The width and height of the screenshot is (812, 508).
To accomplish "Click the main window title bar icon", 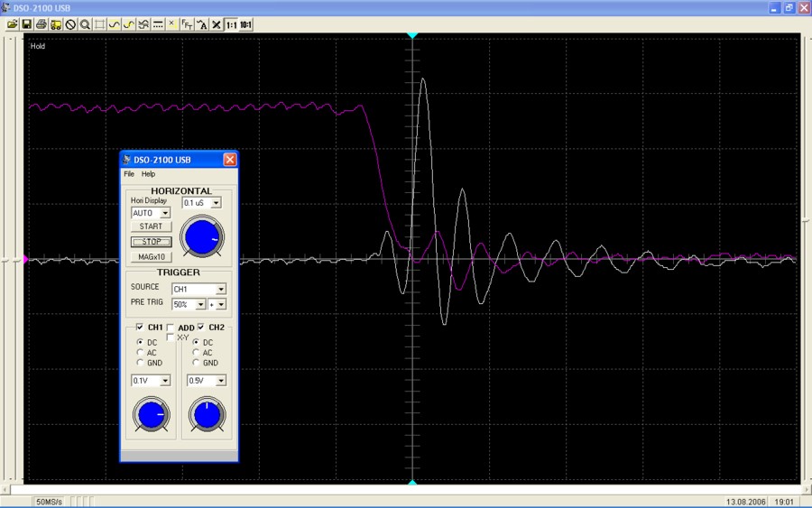I will click(5, 8).
